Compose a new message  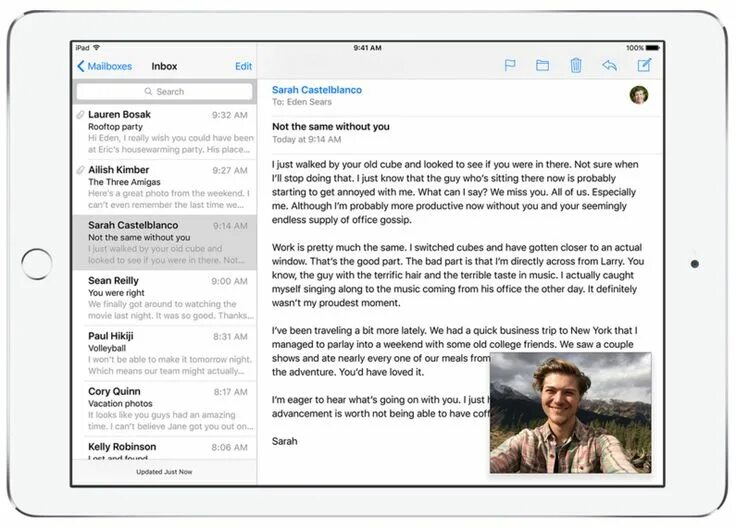(644, 65)
